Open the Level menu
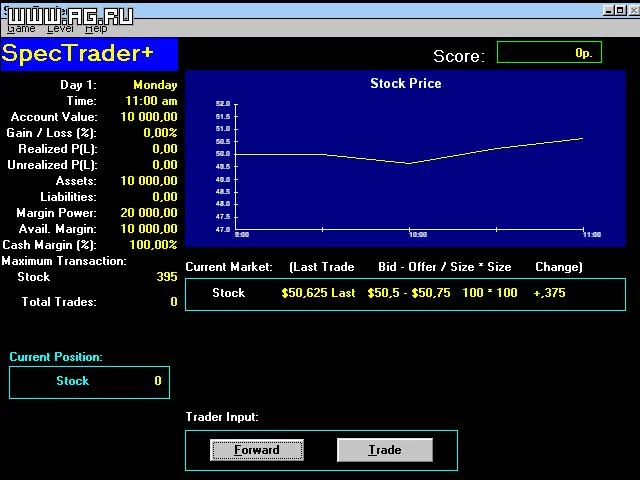640x480 pixels. point(60,29)
